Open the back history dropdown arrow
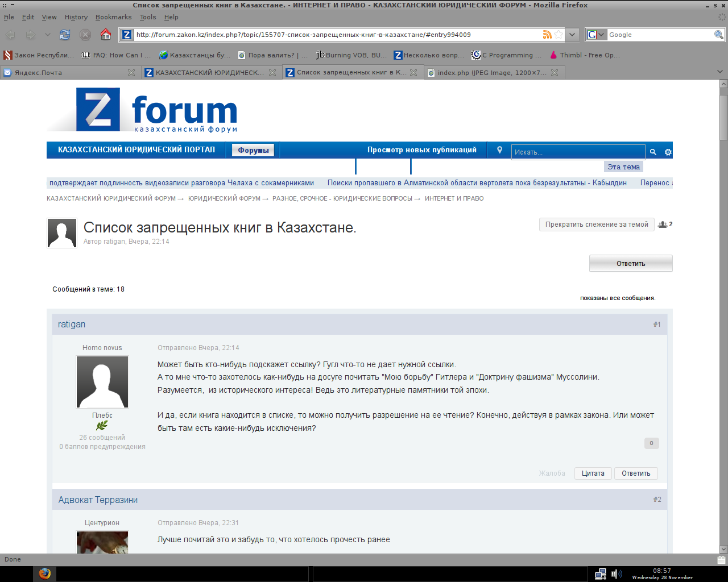 [x=48, y=35]
